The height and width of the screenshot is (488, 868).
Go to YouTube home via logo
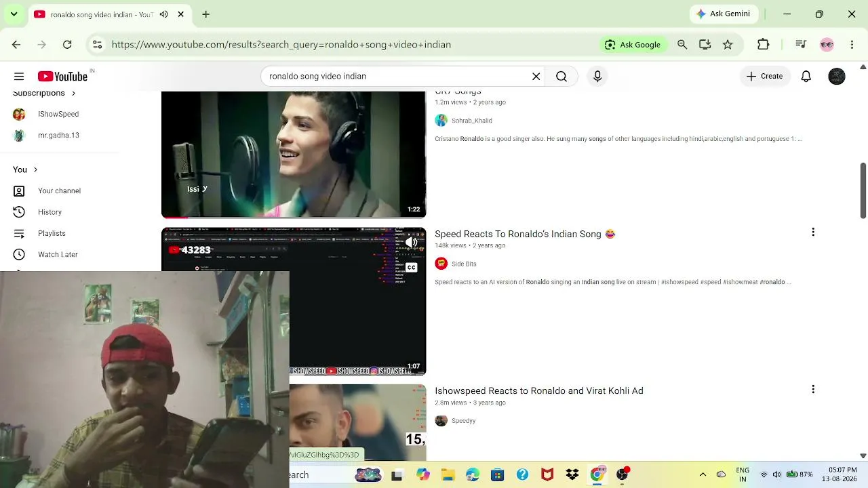63,77
